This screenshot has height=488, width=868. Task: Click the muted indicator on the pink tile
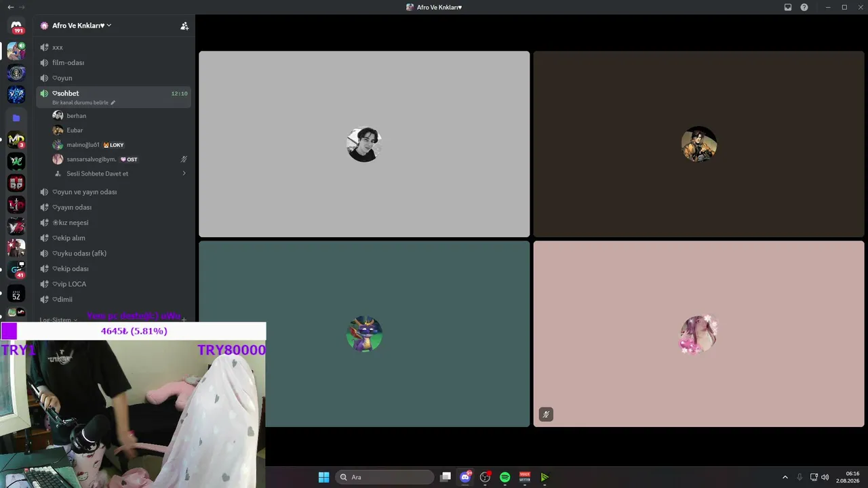click(546, 414)
